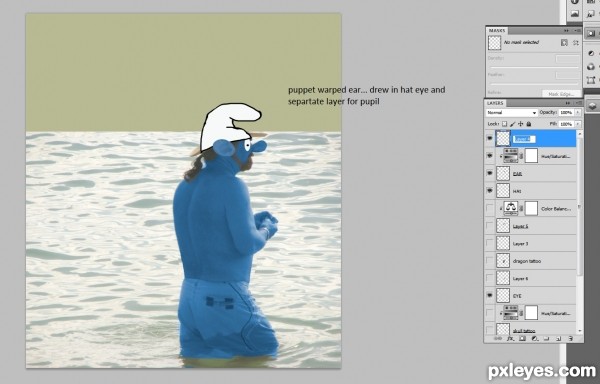600x384 pixels.
Task: Switch to the MASKS tab
Action: [497, 31]
